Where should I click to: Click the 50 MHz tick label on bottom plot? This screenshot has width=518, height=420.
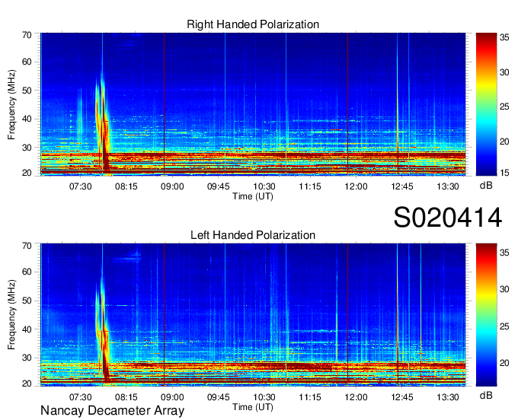[27, 301]
